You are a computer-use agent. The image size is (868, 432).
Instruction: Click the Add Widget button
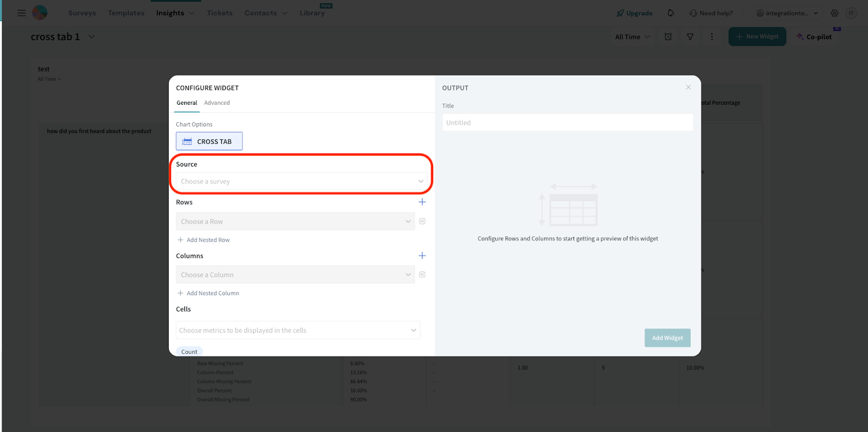click(667, 338)
